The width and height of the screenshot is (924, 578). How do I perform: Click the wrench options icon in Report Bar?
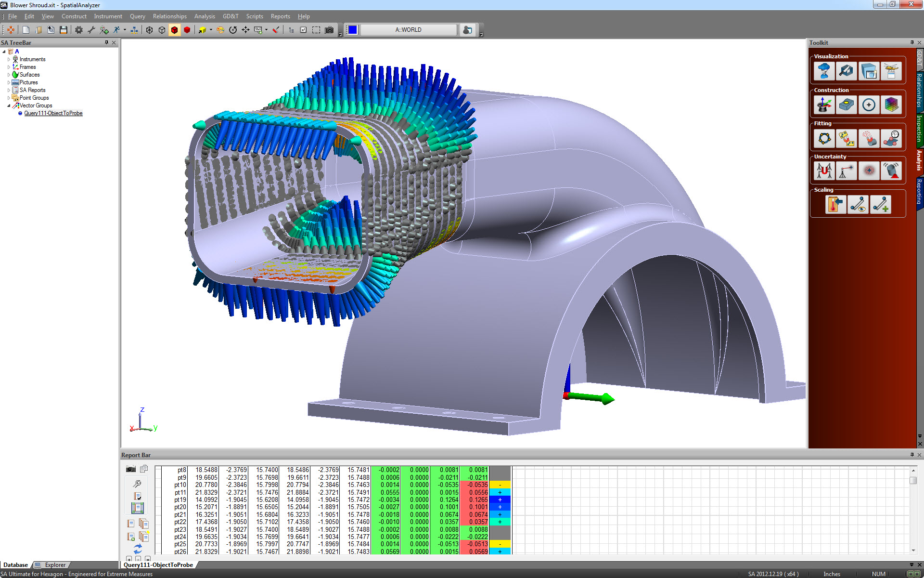(137, 483)
